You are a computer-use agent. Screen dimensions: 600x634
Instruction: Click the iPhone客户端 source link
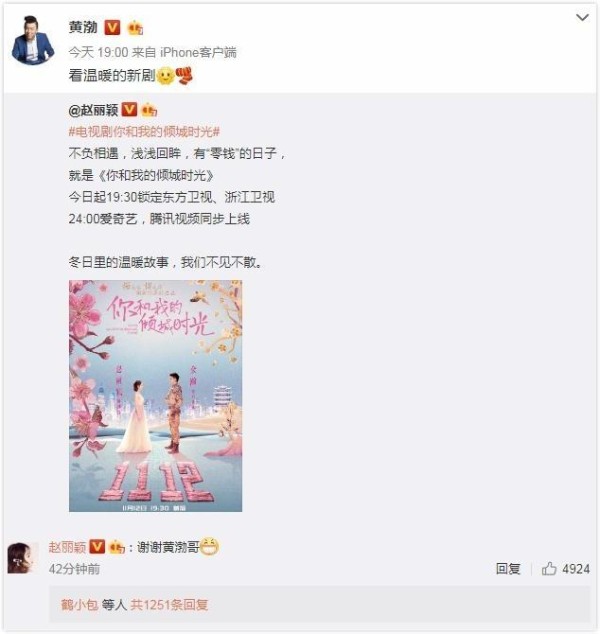198,52
